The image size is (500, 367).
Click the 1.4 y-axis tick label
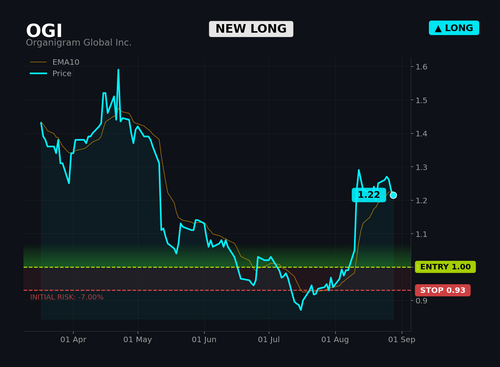(421, 134)
